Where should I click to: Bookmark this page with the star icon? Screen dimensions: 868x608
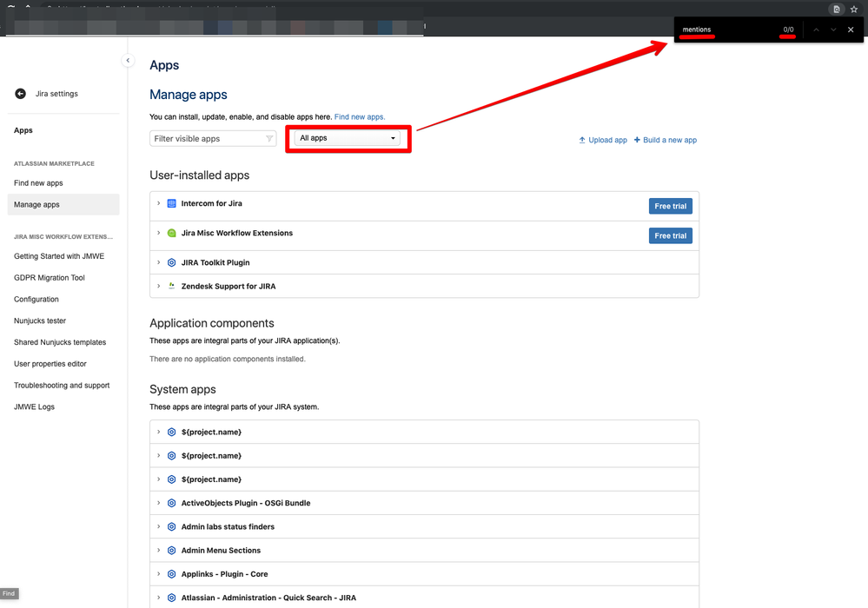(854, 9)
